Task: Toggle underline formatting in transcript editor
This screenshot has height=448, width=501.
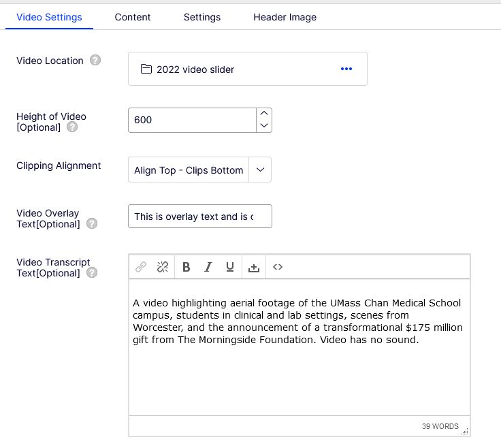Action: coord(230,267)
